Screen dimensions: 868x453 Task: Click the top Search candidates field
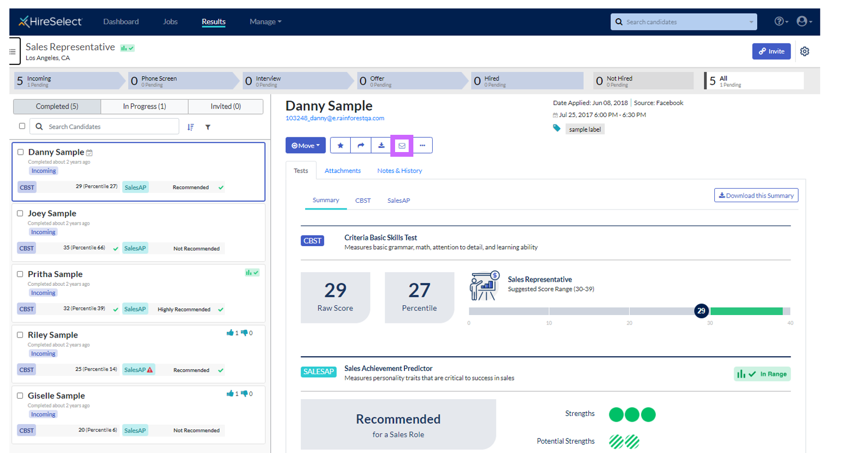click(x=684, y=22)
